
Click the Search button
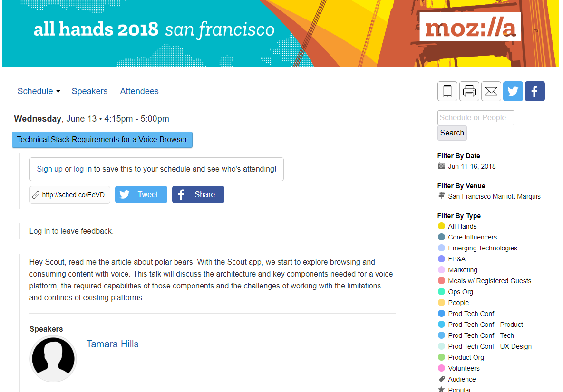click(452, 133)
